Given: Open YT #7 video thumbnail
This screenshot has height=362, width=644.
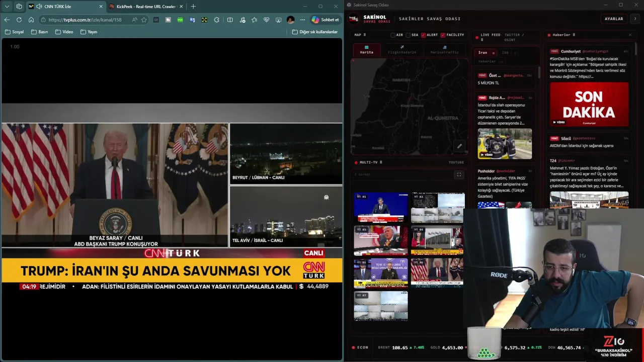Looking at the screenshot, I should [x=381, y=305].
